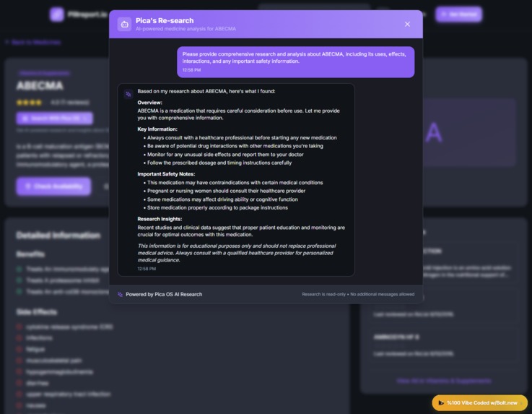
Task: Click the "AI-powered medicine analysis for ABECMA" subtitle
Action: click(x=186, y=29)
